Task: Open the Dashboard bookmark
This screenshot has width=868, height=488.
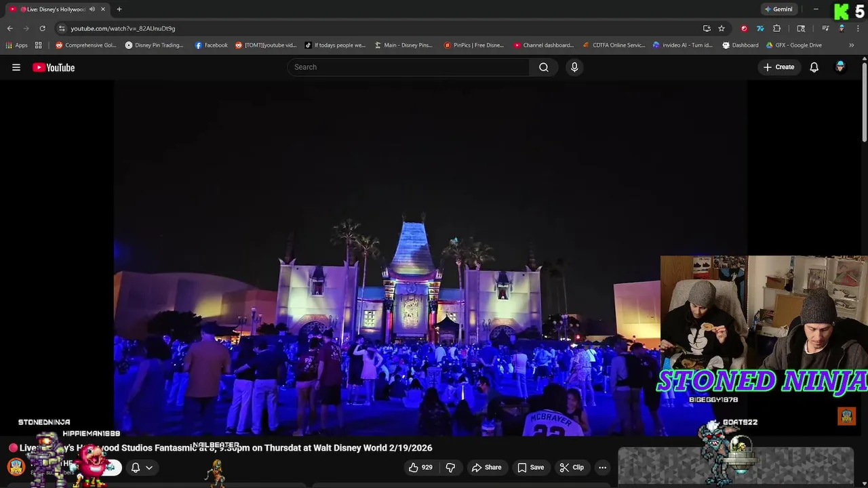Action: (x=741, y=45)
